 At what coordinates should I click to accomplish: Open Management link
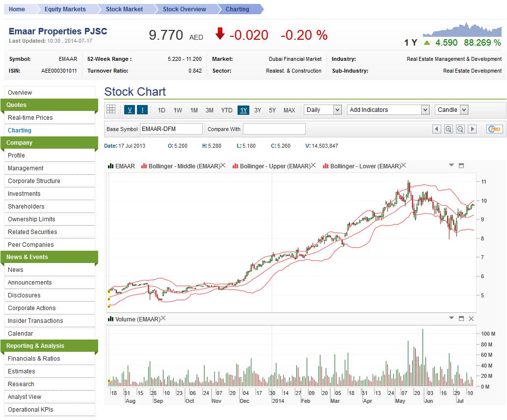click(x=26, y=168)
